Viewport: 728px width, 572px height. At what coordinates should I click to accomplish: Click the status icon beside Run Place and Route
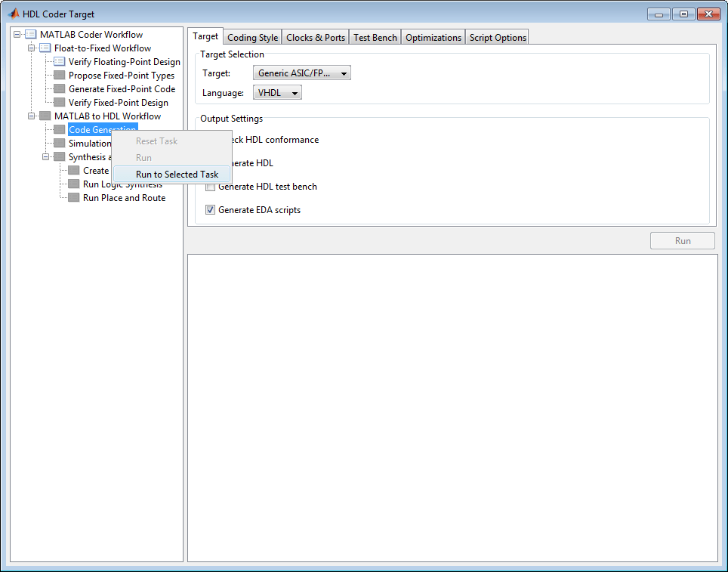tap(74, 197)
